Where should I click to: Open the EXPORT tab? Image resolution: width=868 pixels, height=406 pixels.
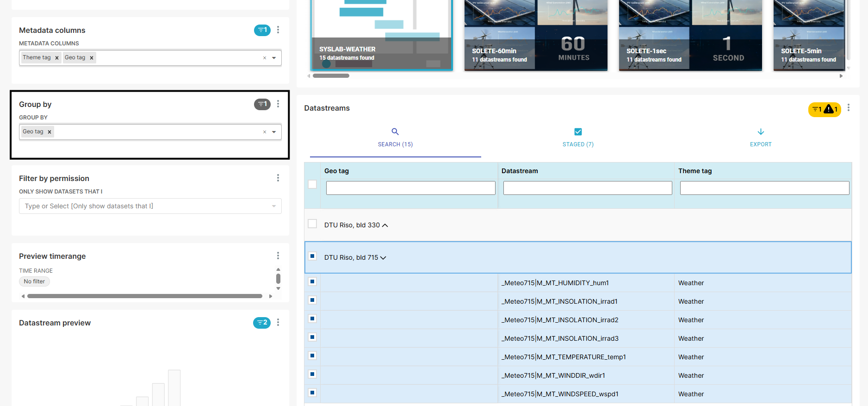tap(760, 137)
